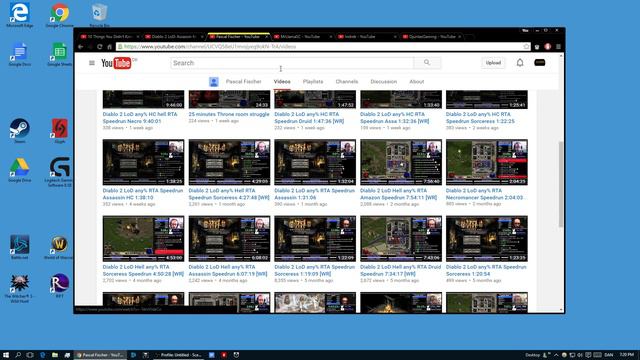Image resolution: width=640 pixels, height=360 pixels.
Task: Activate the Pascal Fischer Chrome taskbar button
Action: [x=101, y=355]
